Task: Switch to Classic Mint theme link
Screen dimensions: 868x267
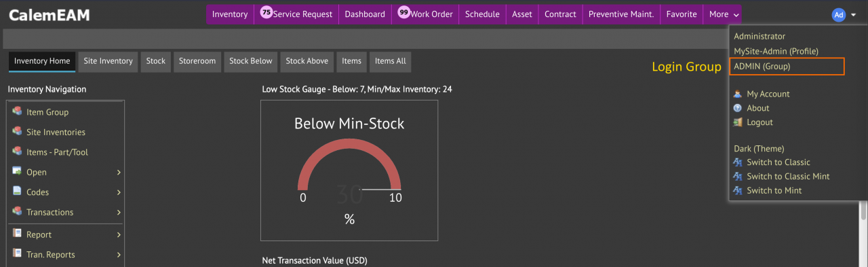Action: 788,177
